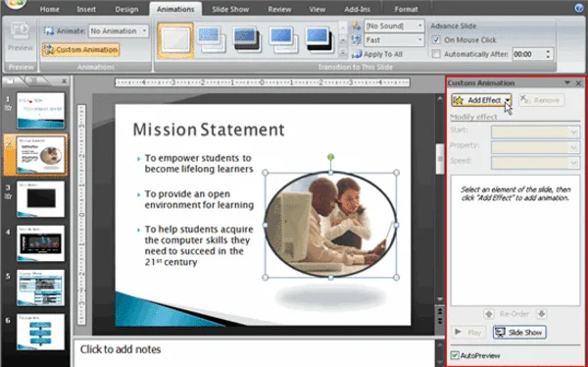This screenshot has width=588, height=367.
Task: Choose the second transition effect thumbnail
Action: 211,40
